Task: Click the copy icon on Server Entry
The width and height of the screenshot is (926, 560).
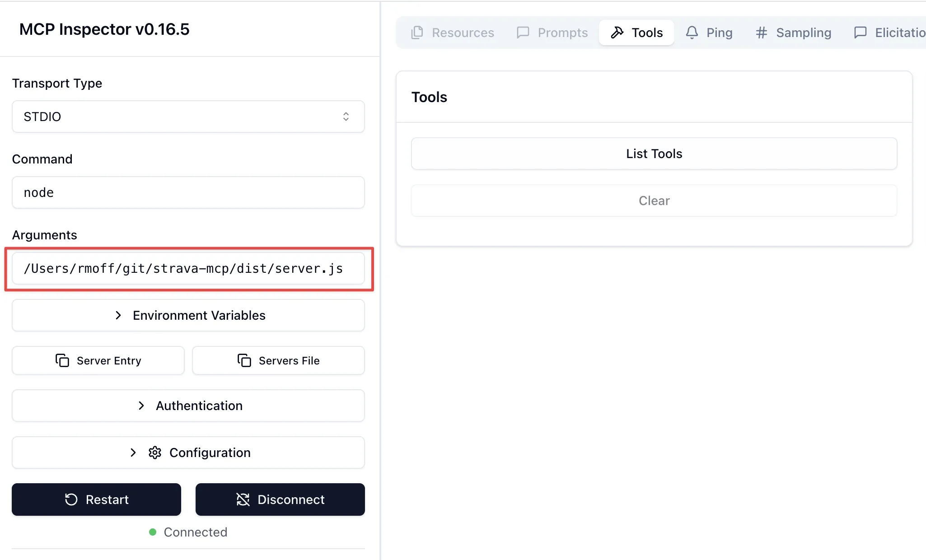Action: pyautogui.click(x=62, y=360)
